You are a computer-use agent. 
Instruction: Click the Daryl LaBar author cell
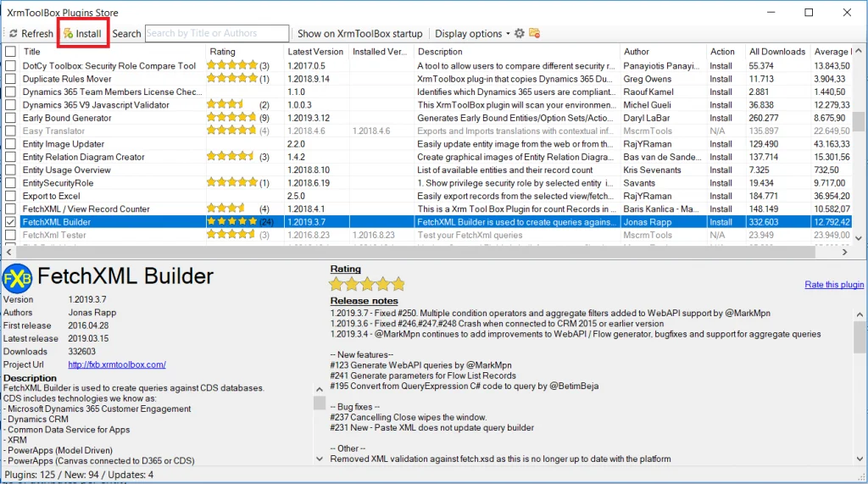(x=646, y=118)
